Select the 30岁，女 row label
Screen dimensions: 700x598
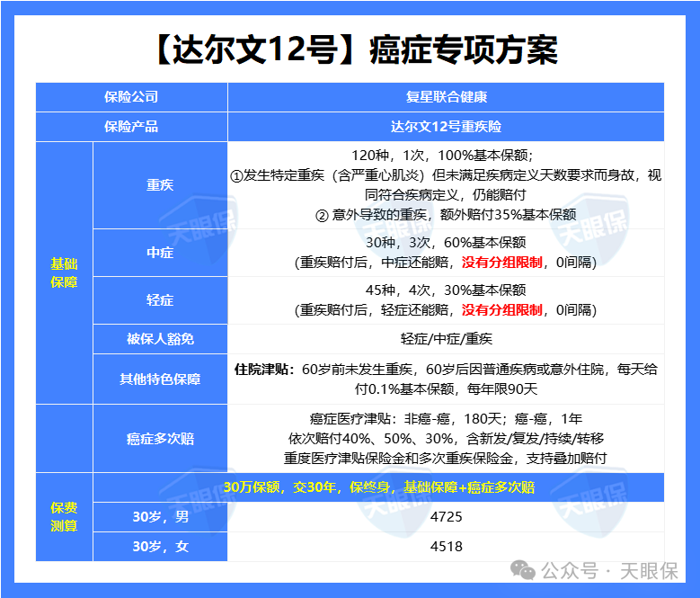(x=160, y=546)
